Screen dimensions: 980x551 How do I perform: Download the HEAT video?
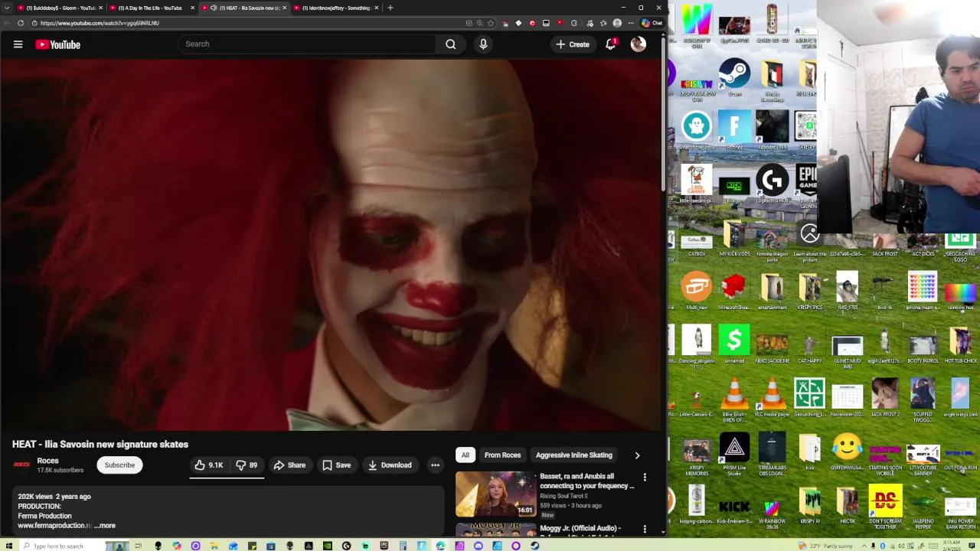(390, 465)
